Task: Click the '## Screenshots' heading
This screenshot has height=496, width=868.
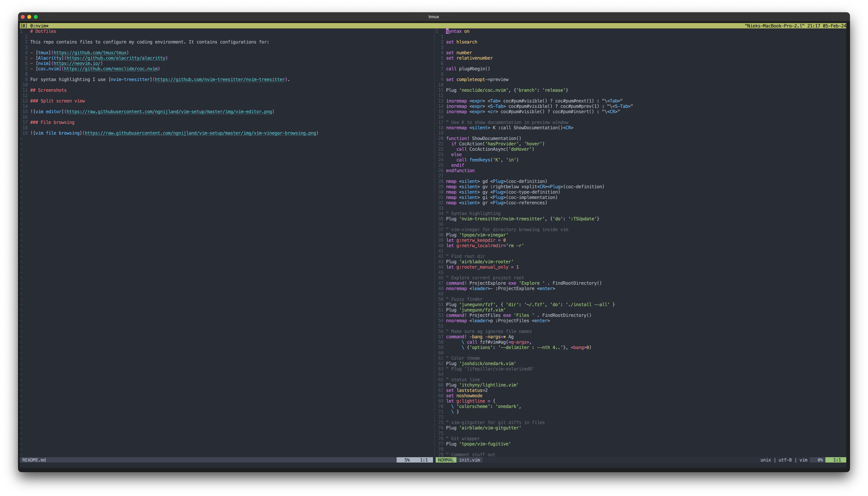Action: (48, 90)
